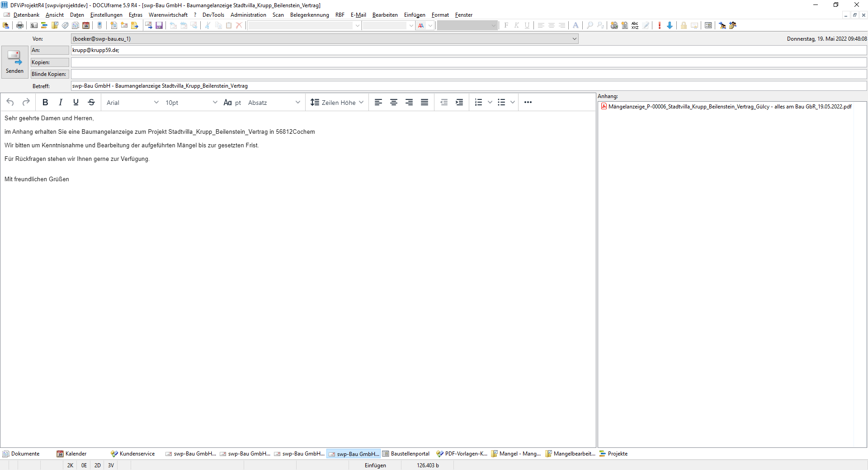The height and width of the screenshot is (470, 868).
Task: Click into the Kopien input field
Action: click(469, 62)
